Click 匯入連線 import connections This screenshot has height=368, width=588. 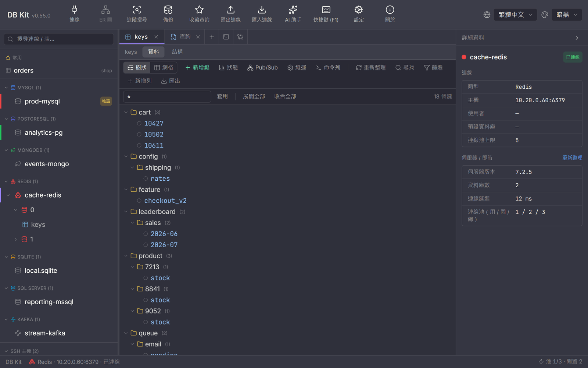tap(262, 14)
